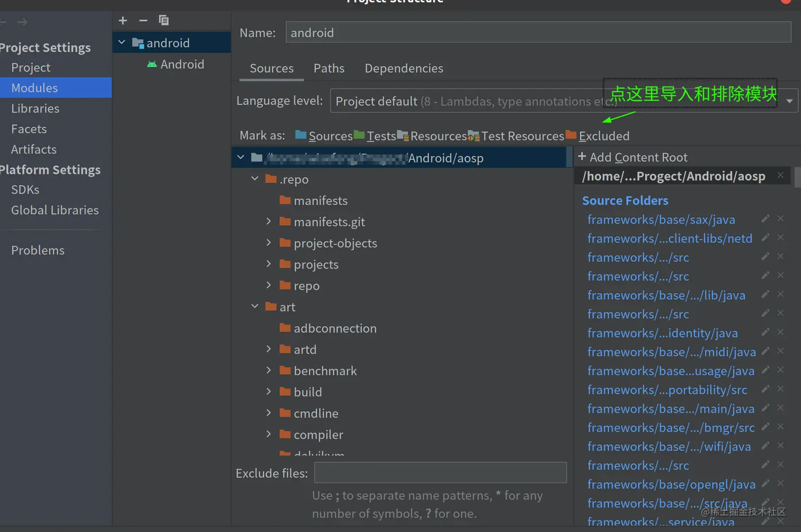Remove the /home/...Progect/Android/aosp content root
Image resolution: width=801 pixels, height=532 pixels.
780,175
